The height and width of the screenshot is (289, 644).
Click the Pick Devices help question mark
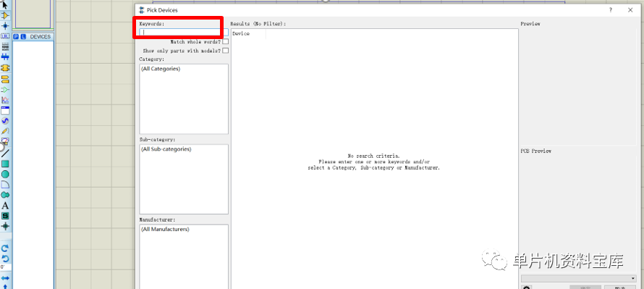611,10
